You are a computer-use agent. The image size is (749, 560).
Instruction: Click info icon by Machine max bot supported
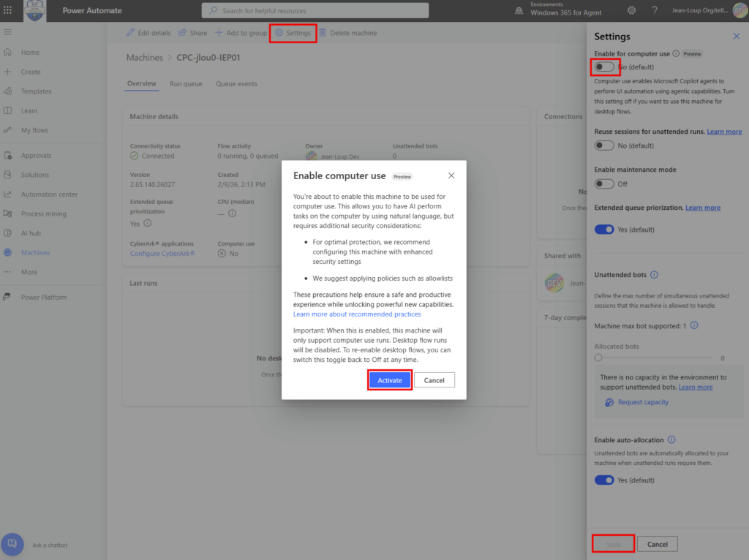tap(694, 325)
